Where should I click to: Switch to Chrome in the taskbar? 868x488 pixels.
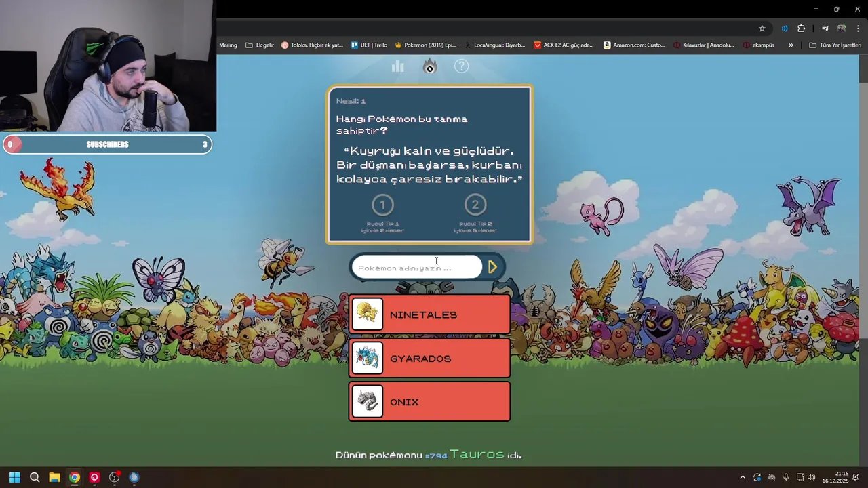click(x=75, y=477)
